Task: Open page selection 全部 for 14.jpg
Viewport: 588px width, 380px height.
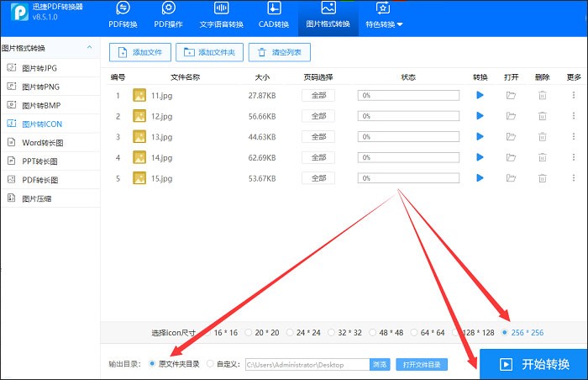Action: click(318, 157)
